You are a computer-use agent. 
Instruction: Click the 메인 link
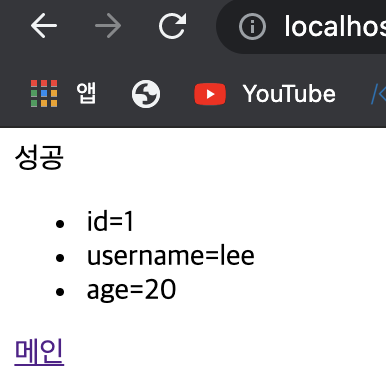[x=39, y=351]
